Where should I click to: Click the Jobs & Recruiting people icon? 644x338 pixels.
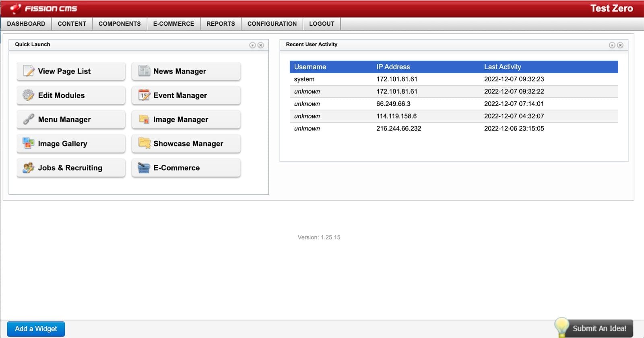[28, 168]
